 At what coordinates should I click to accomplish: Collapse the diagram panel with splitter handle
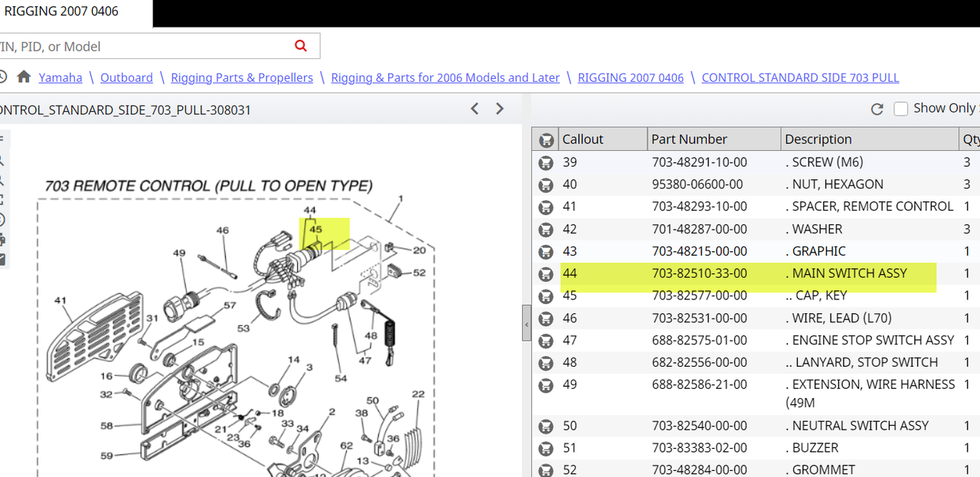point(527,325)
